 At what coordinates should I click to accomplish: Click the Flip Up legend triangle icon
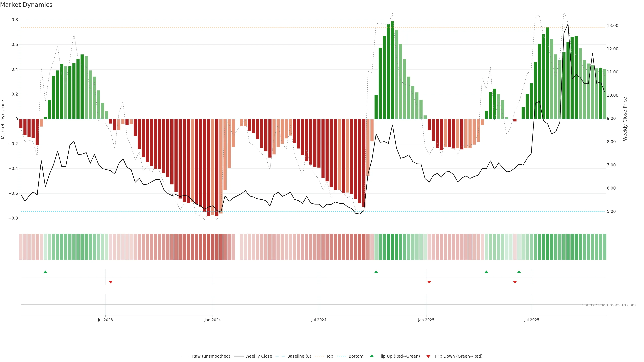coord(372,356)
